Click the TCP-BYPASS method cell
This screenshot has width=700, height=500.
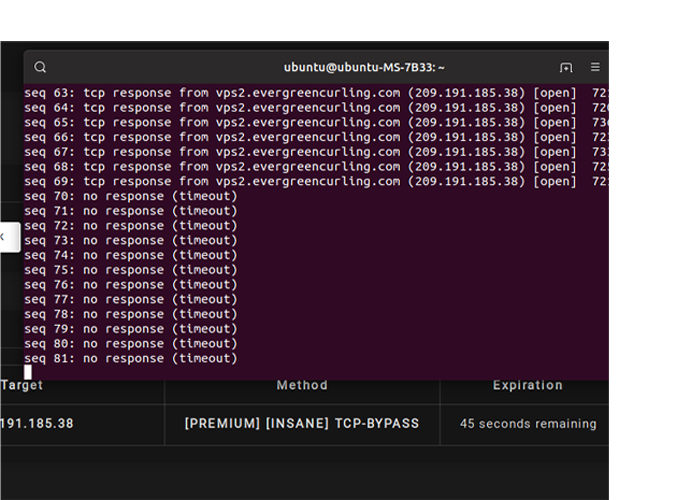click(302, 423)
